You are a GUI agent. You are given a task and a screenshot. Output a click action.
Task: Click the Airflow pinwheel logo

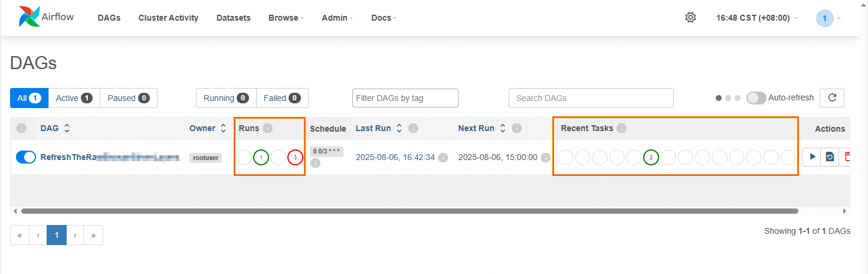tap(28, 17)
